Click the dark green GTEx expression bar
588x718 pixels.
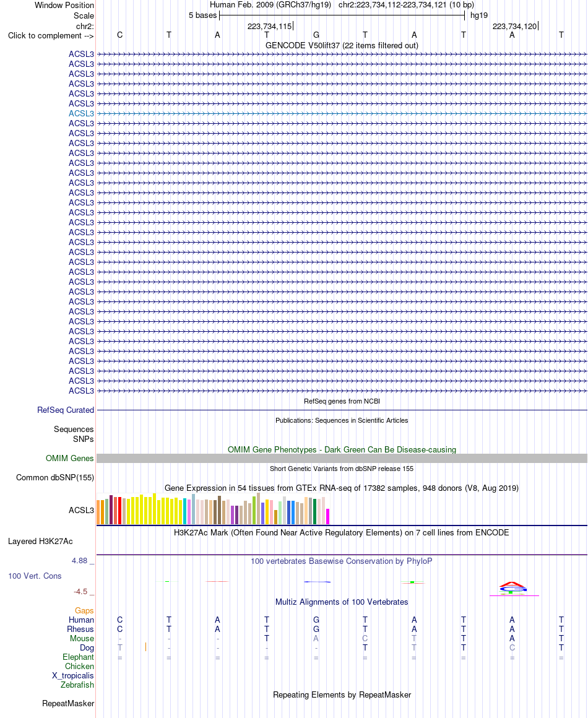point(314,512)
